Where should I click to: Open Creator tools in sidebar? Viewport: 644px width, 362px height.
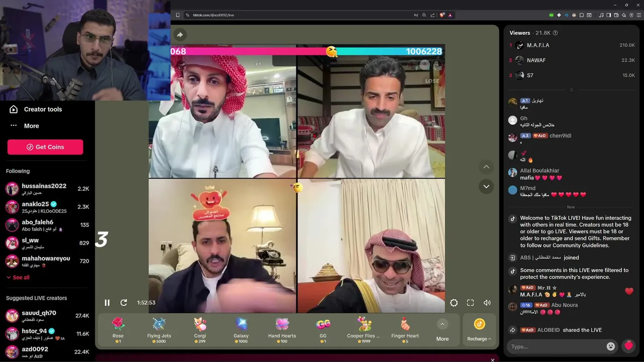(x=36, y=109)
